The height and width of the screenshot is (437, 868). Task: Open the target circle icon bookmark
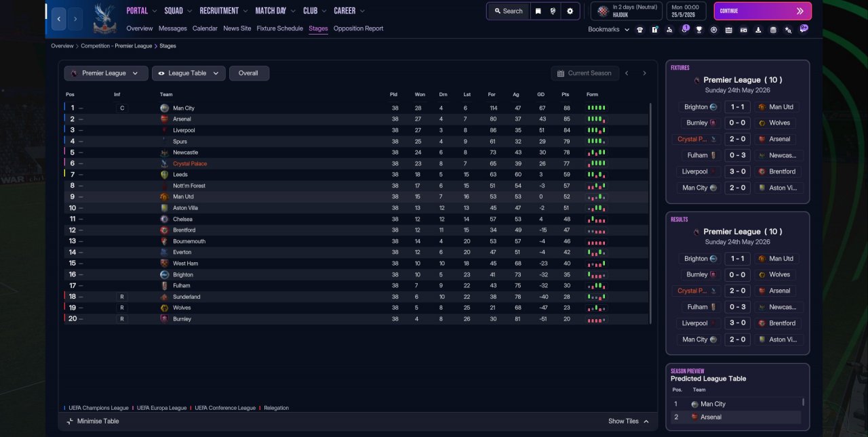(713, 30)
